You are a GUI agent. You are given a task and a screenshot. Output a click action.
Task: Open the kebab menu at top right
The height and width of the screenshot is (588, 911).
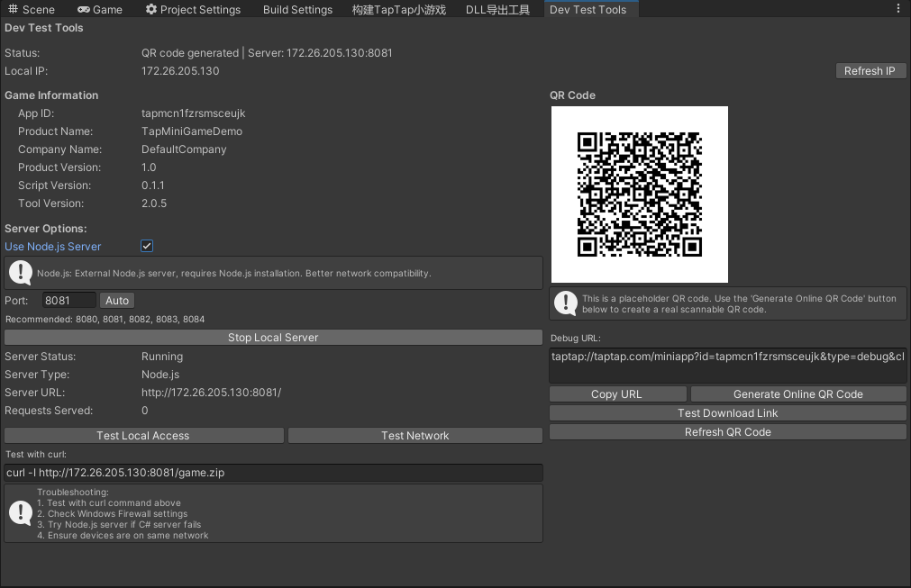(898, 9)
